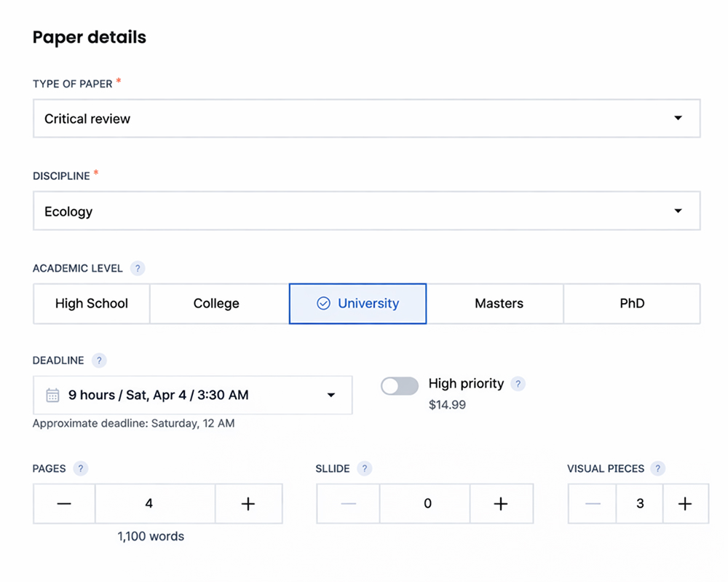Screen dimensions: 728x582
Task: Choose the PhD academic level
Action: [632, 304]
